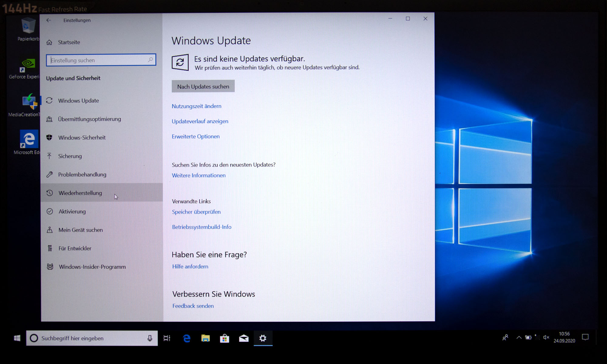Screen dimensions: 607x364
Task: Minimize the Einstellungen window
Action: (390, 19)
